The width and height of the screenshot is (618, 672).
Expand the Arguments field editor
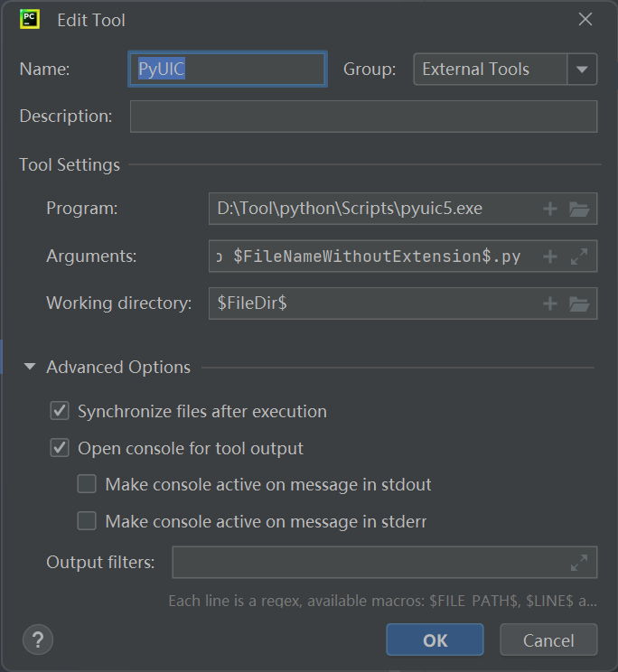[x=579, y=257]
